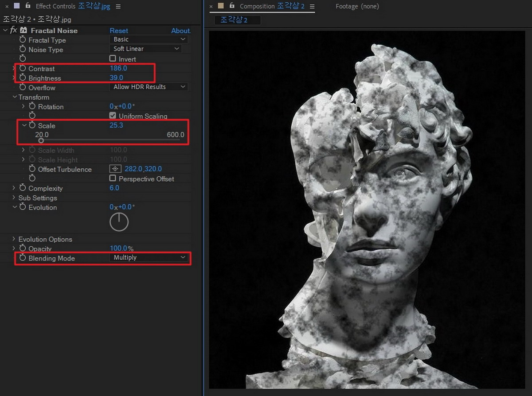Expand the Opacity property

click(14, 248)
